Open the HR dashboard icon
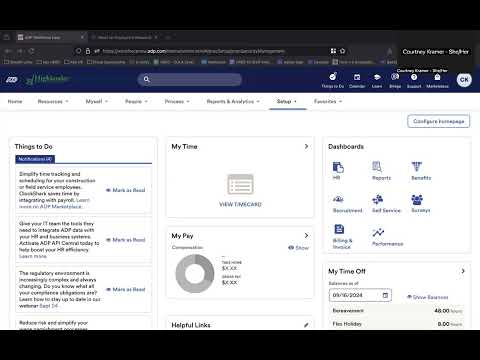This screenshot has width=480, height=360. coord(338,167)
